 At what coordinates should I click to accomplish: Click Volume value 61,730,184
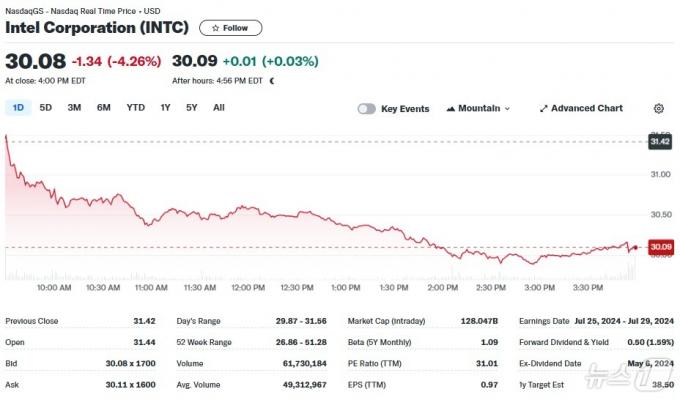point(304,364)
